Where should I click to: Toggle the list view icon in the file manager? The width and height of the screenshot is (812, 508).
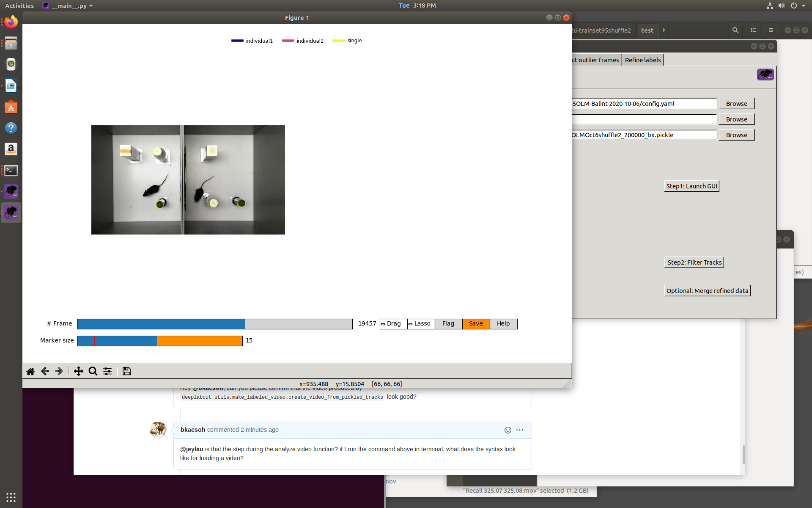coord(753,30)
